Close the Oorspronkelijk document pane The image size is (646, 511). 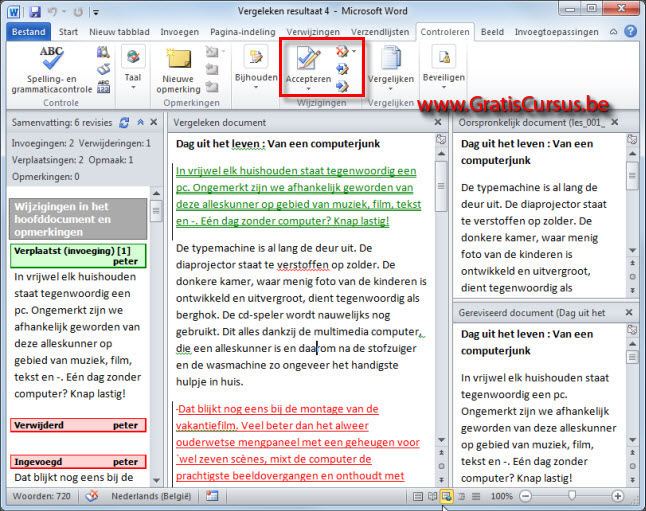click(x=615, y=122)
